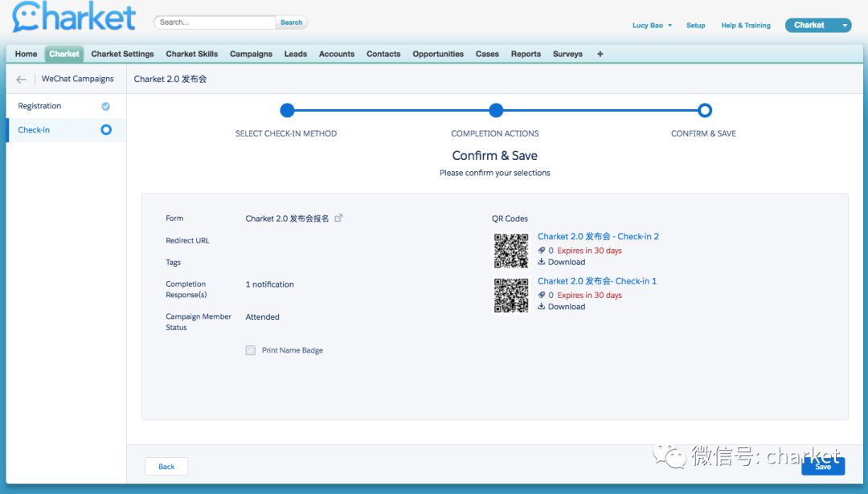868x494 pixels.
Task: Open the Charket app switcher dropdown
Action: [844, 26]
